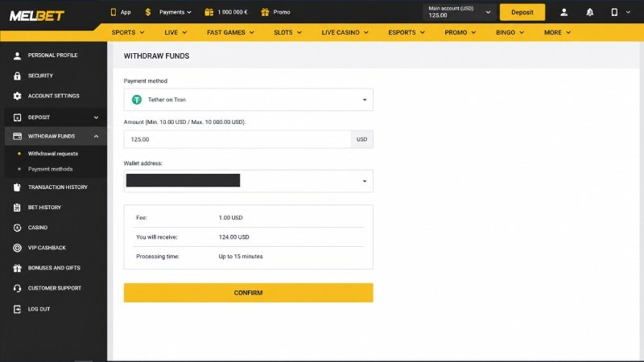Screen dimensions: 644x362
Task: Go to Security settings
Action: click(40, 76)
